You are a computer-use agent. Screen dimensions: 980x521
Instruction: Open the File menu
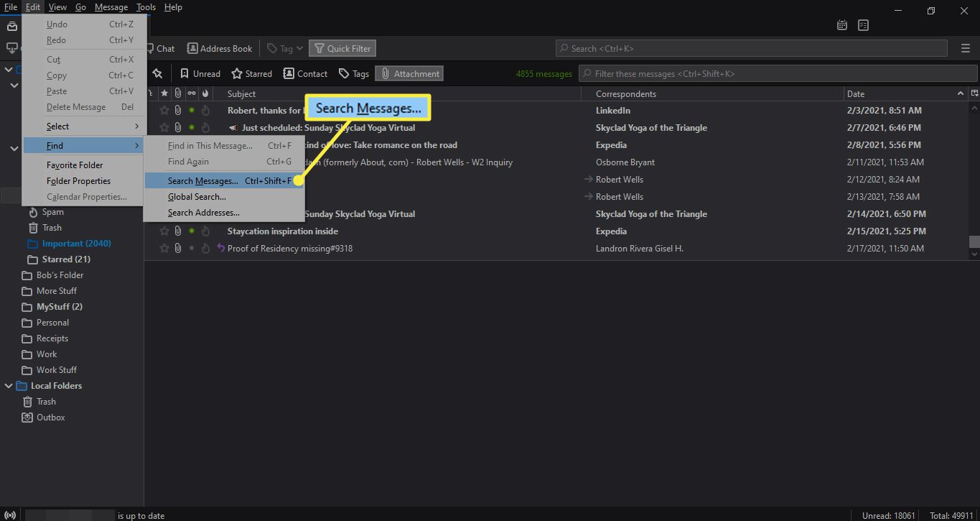pyautogui.click(x=10, y=7)
